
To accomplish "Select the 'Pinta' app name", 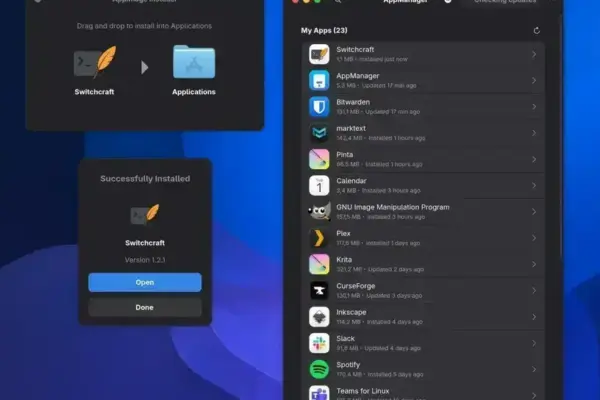I will click(x=344, y=155).
